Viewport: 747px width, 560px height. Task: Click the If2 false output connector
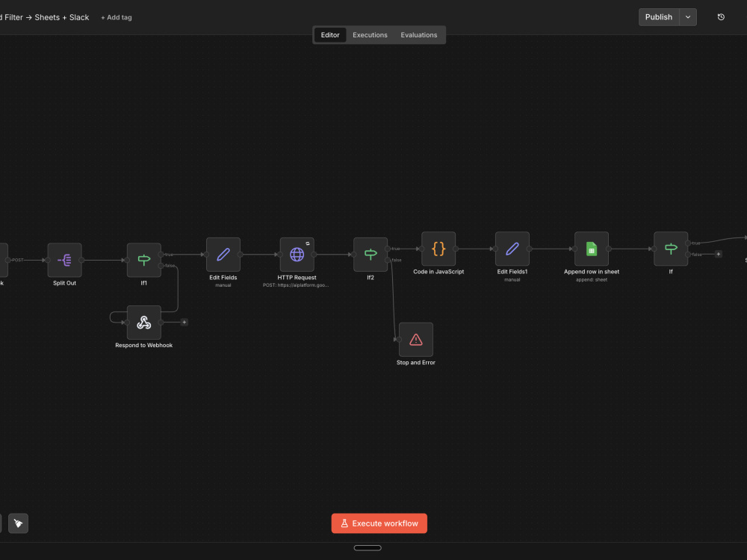[x=388, y=260]
